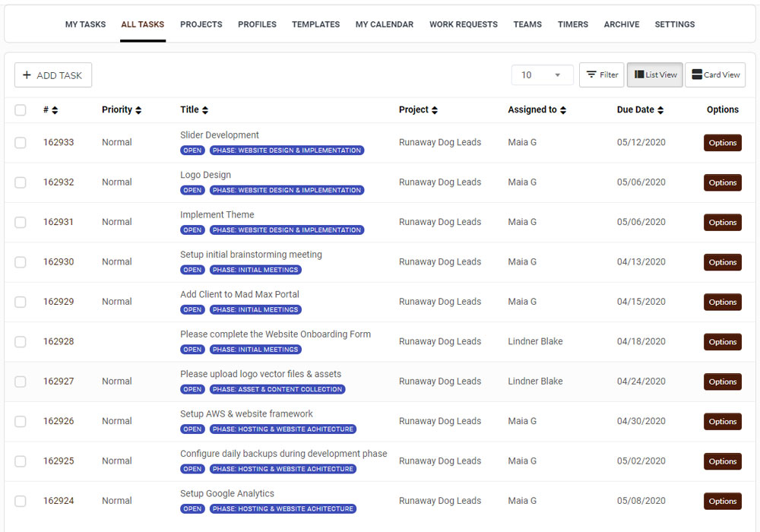Open Options for upload logo vector files task

pyautogui.click(x=722, y=382)
